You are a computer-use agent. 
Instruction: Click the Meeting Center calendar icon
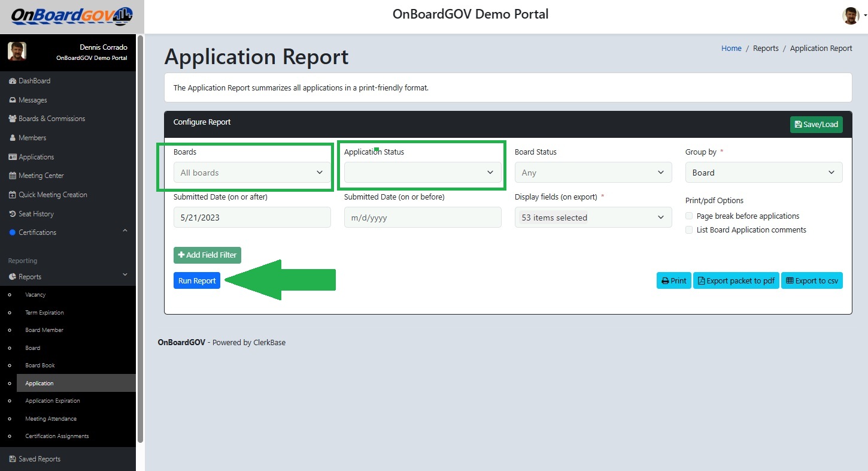(13, 176)
